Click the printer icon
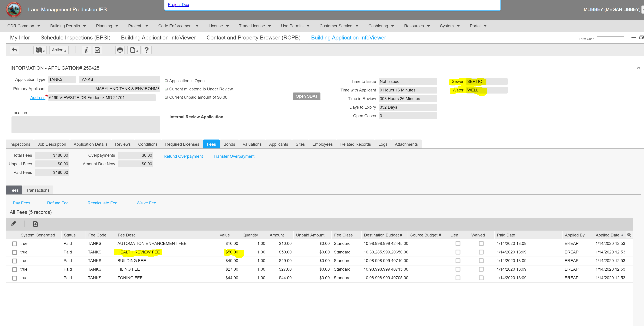 (120, 50)
